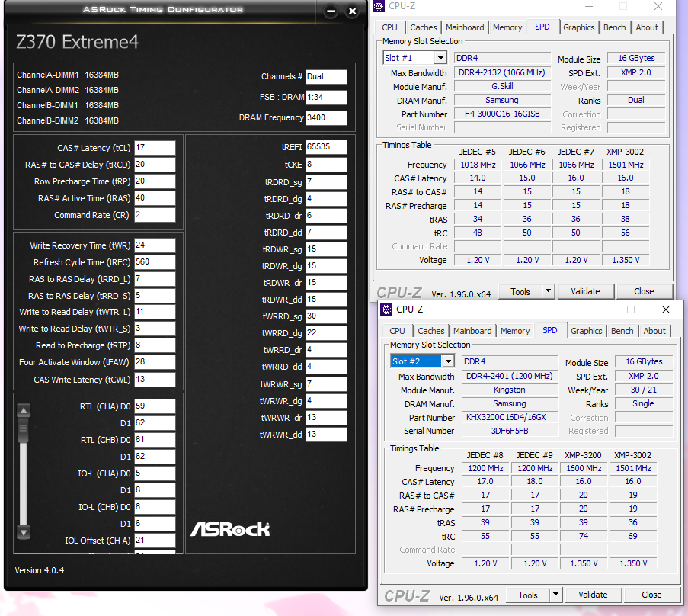Click Validate button in bottom CPU-Z
The height and width of the screenshot is (616, 688).
[x=593, y=595]
